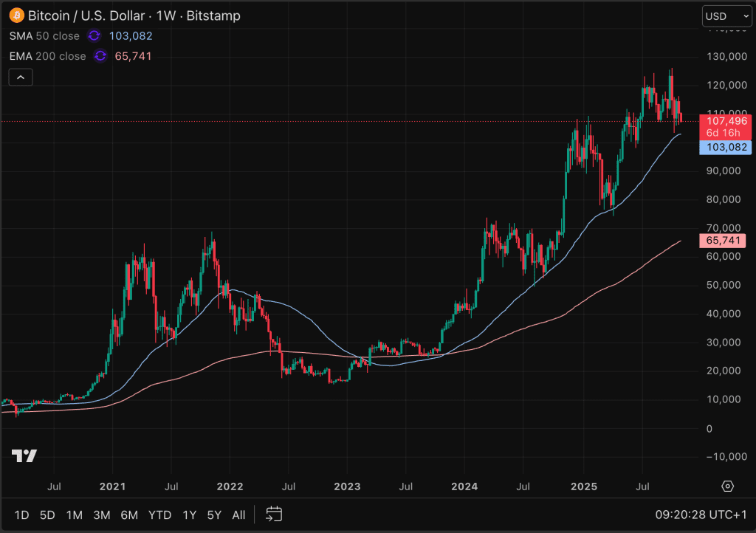Open the USD currency dropdown
756x533 pixels.
pyautogui.click(x=726, y=16)
